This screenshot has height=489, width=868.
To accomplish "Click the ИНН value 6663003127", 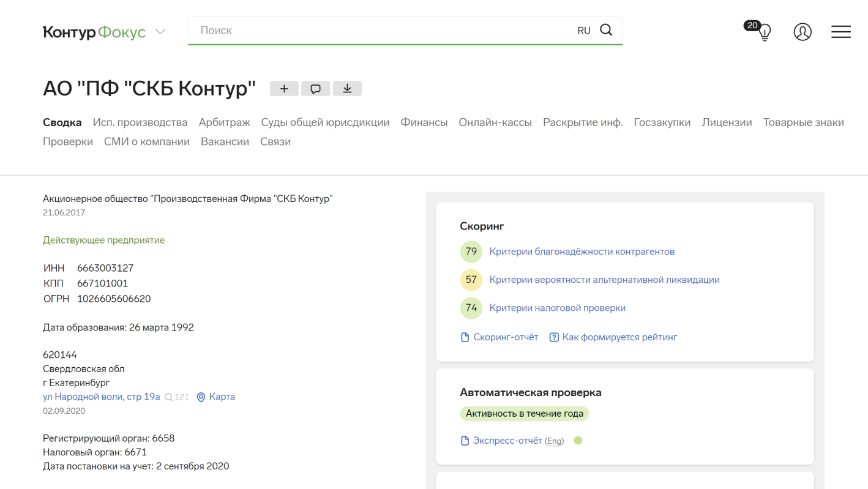I will [105, 268].
